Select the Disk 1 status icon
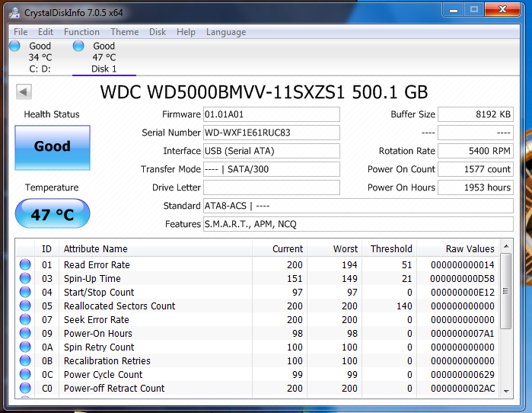 [x=78, y=46]
